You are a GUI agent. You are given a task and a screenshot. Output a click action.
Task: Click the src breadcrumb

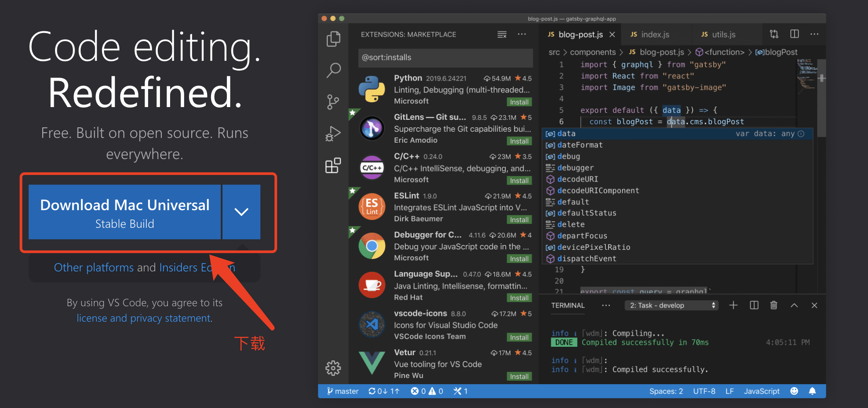point(554,52)
